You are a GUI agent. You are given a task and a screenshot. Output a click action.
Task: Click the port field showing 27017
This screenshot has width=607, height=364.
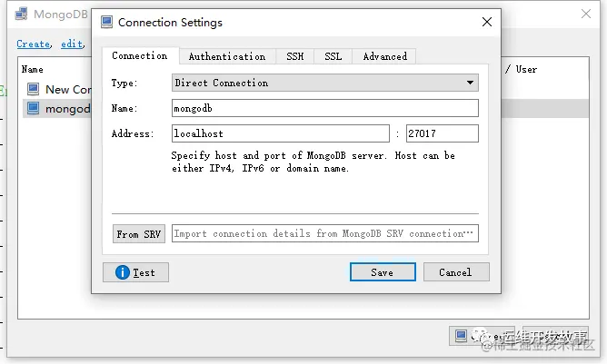[443, 133]
